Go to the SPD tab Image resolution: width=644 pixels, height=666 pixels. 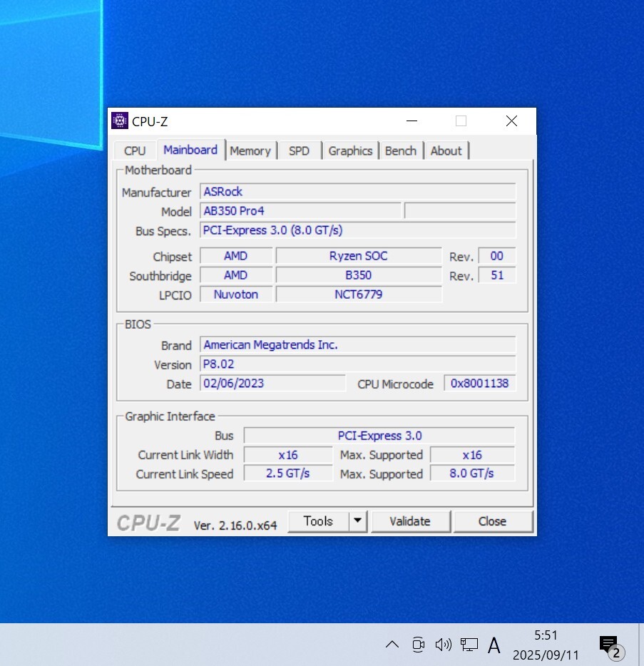pos(299,150)
